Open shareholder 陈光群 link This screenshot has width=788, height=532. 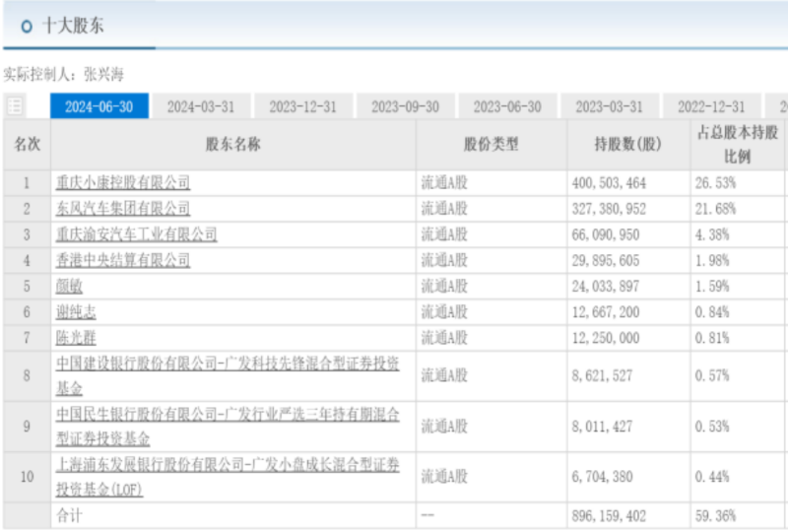tap(76, 337)
